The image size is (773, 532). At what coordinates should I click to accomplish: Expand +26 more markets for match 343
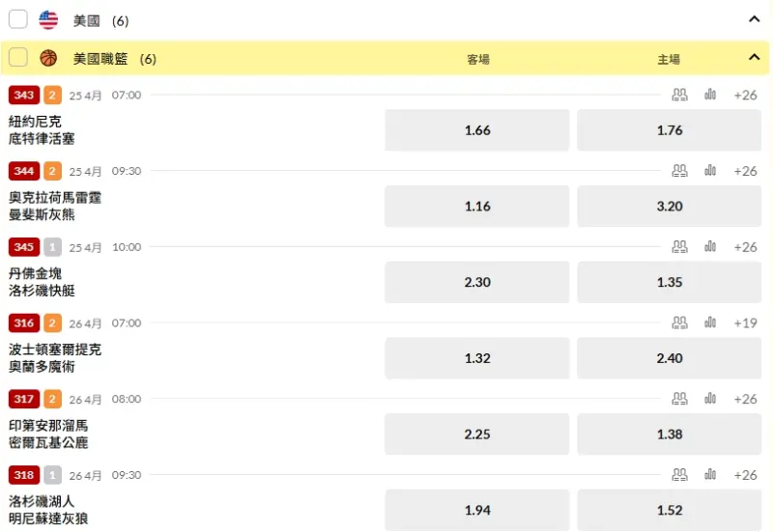tap(745, 95)
